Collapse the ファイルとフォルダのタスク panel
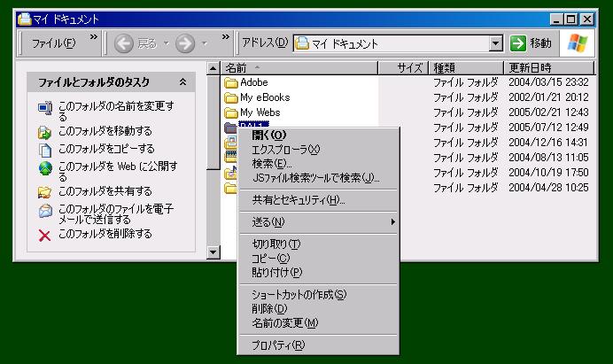The width and height of the screenshot is (613, 364). [182, 81]
